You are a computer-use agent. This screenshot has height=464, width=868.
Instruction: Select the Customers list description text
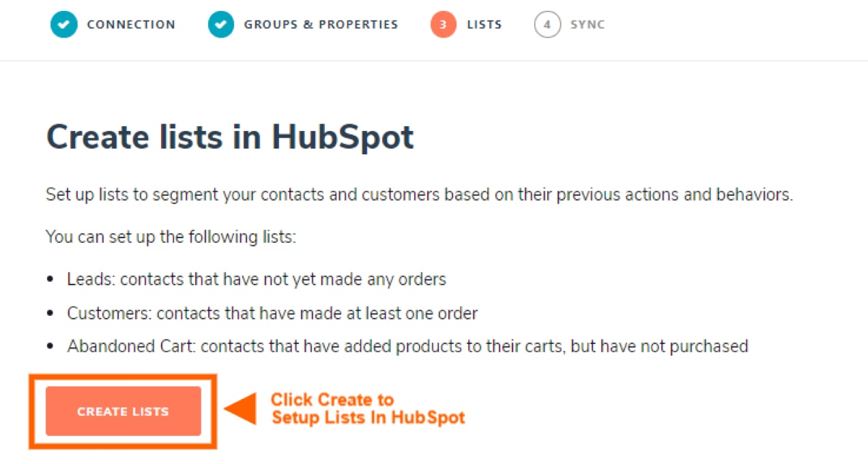(x=272, y=313)
